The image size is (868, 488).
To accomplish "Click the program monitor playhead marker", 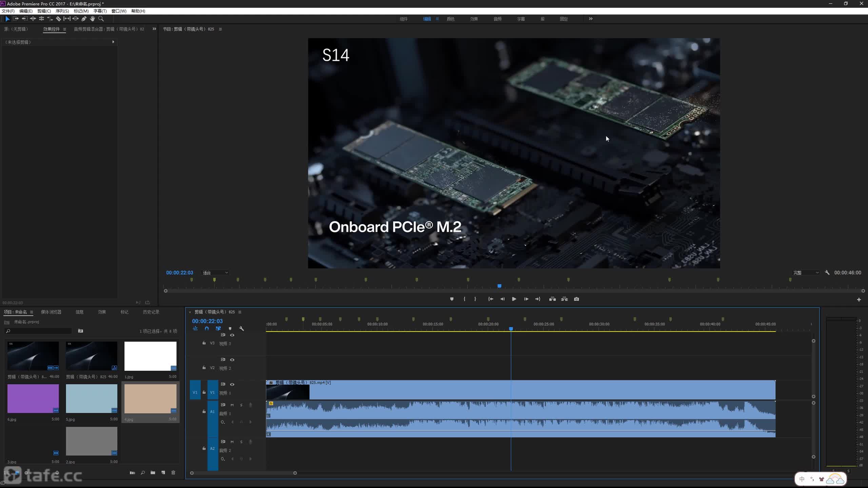I will (499, 286).
